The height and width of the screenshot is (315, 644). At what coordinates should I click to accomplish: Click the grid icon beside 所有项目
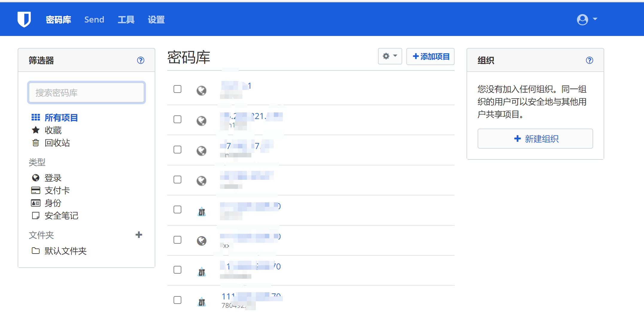pos(36,117)
